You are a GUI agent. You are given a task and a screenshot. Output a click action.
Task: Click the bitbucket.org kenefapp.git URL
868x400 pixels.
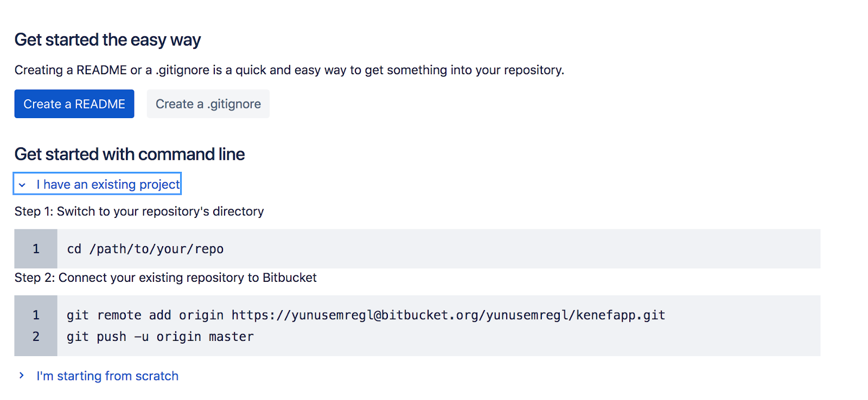pos(448,315)
